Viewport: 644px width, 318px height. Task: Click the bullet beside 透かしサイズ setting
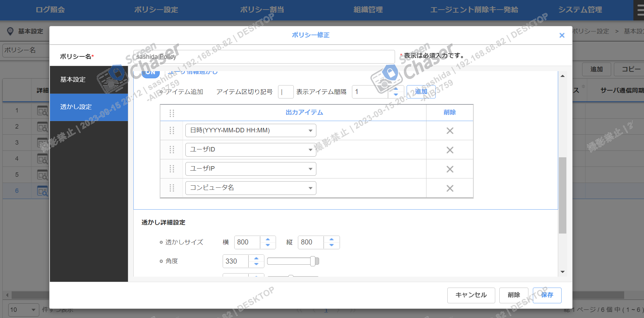[160, 242]
